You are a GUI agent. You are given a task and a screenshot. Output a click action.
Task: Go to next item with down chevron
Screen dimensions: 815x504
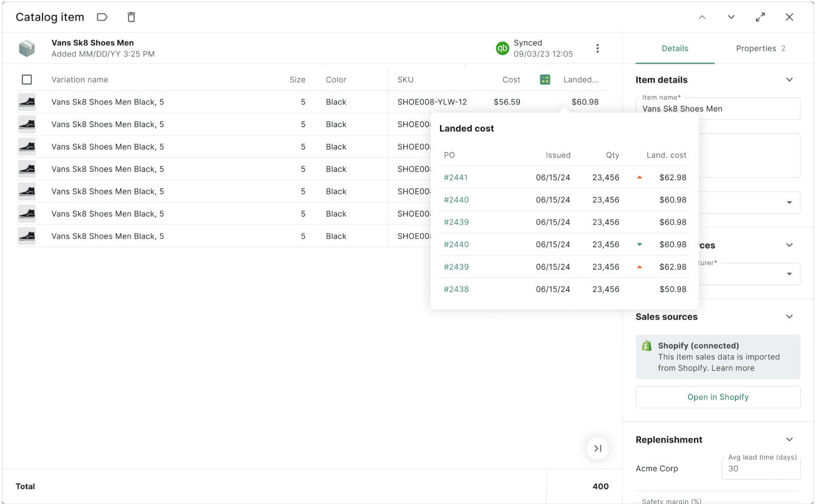pos(731,17)
